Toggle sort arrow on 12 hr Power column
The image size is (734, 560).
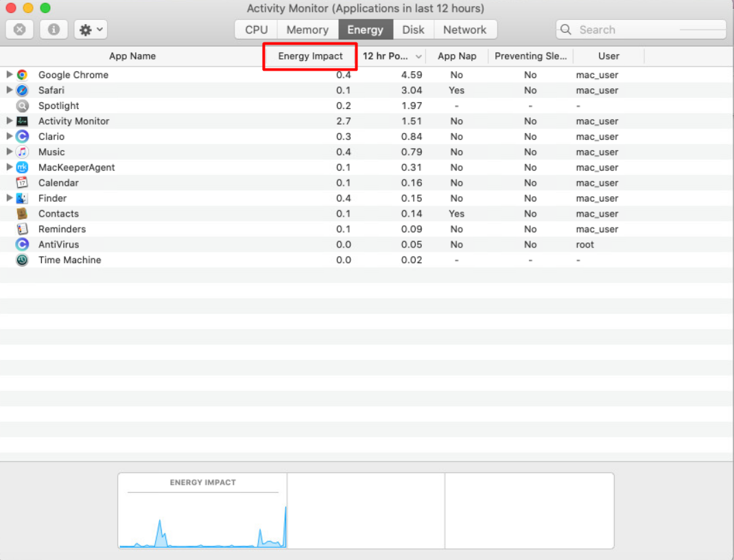(x=418, y=57)
